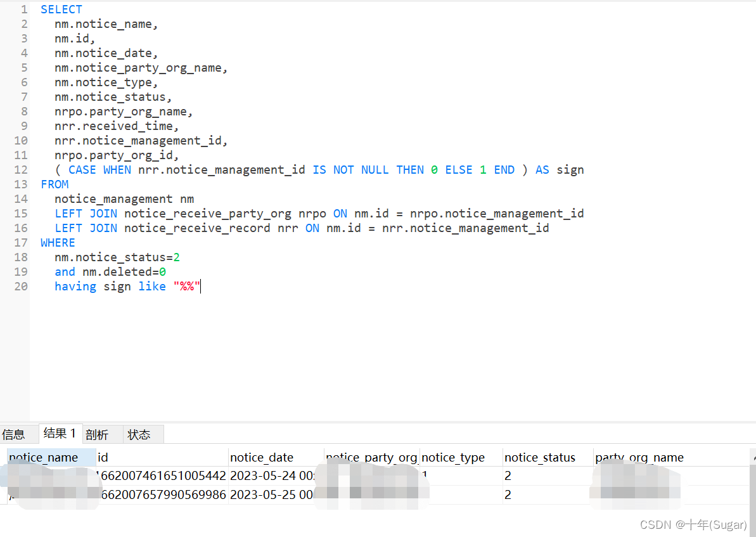This screenshot has width=756, height=537.
Task: Click the WHERE clause on line 17
Action: pyautogui.click(x=58, y=242)
